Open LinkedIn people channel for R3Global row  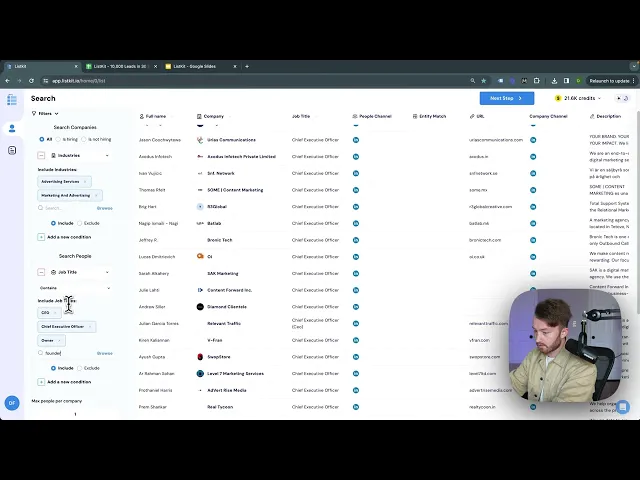pos(356,207)
